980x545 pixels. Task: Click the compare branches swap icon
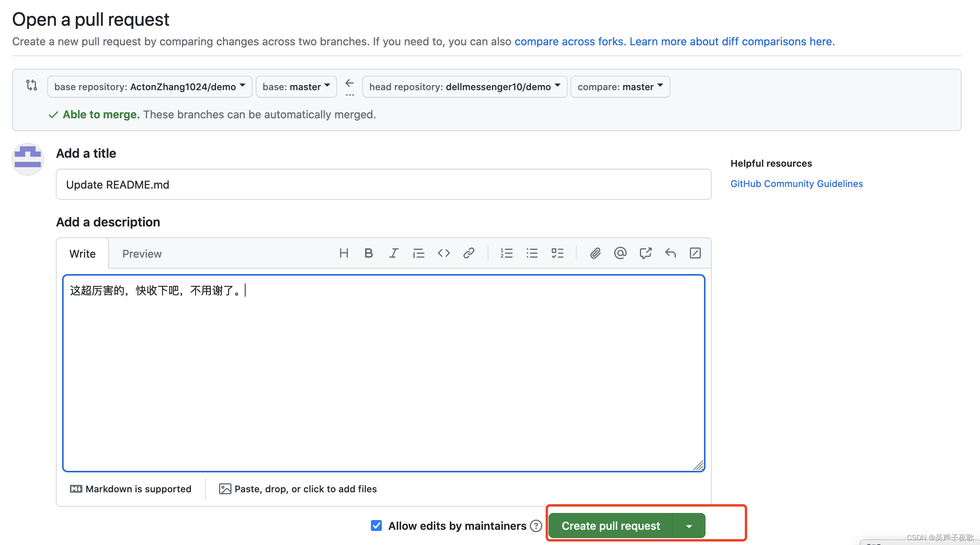click(32, 85)
